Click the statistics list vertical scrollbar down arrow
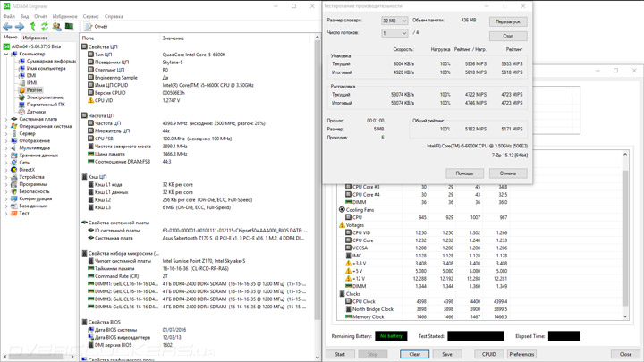 (625, 316)
